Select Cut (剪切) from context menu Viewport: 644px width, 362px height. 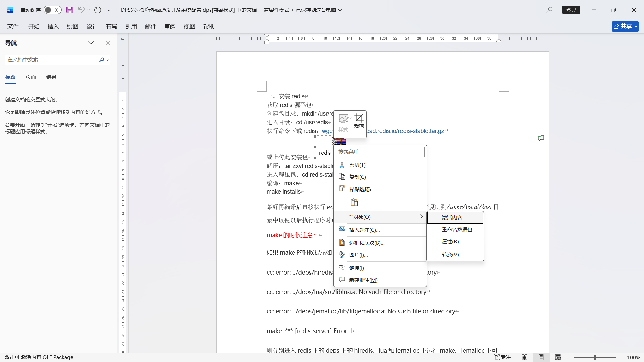point(357,165)
